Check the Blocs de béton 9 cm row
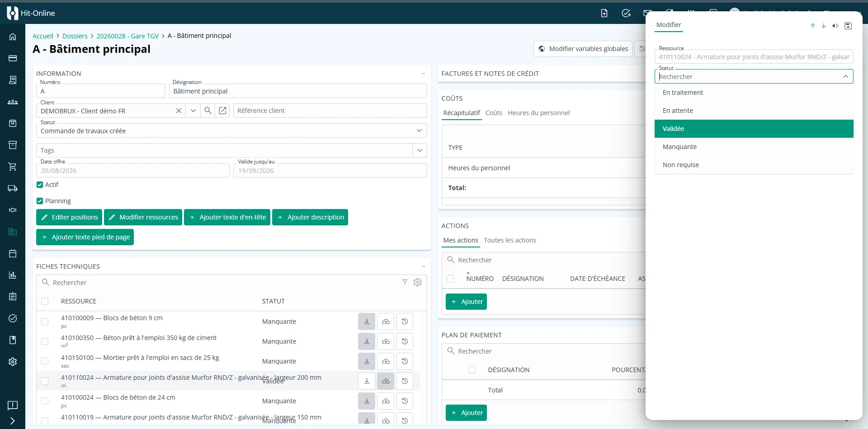The height and width of the screenshot is (429, 868). (45, 322)
